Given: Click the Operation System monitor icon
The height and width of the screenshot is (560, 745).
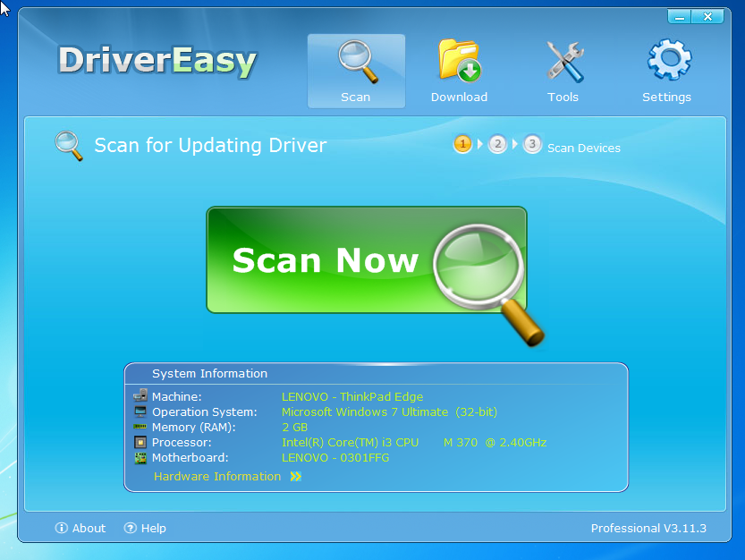Looking at the screenshot, I should (140, 412).
